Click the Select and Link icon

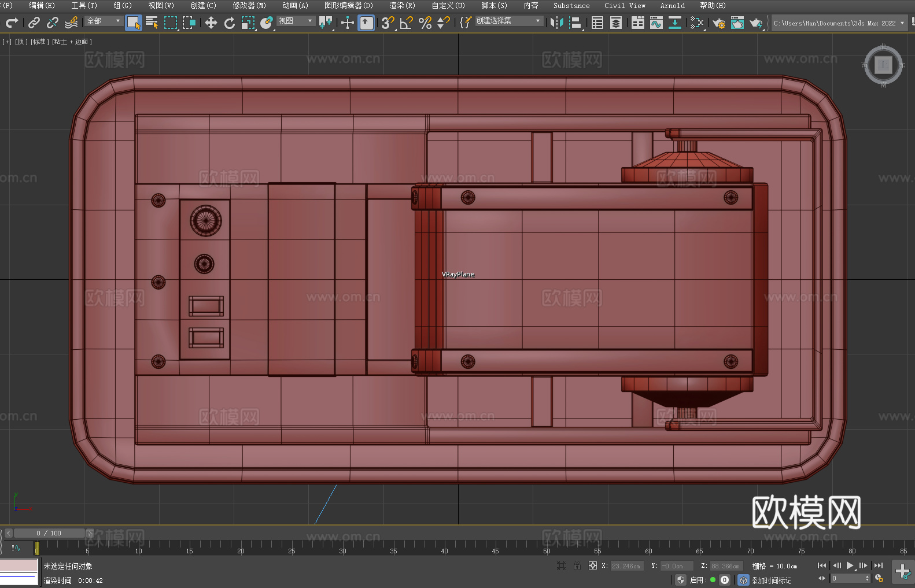point(34,23)
